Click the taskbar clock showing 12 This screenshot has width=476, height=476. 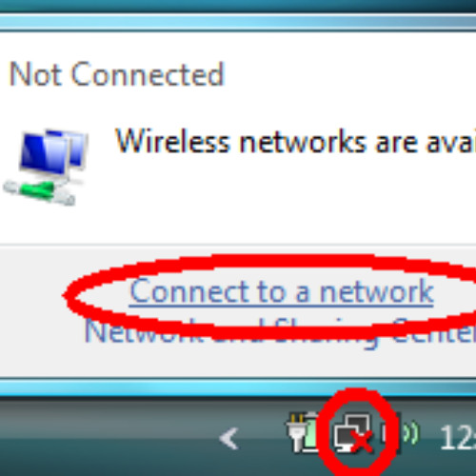tap(458, 438)
